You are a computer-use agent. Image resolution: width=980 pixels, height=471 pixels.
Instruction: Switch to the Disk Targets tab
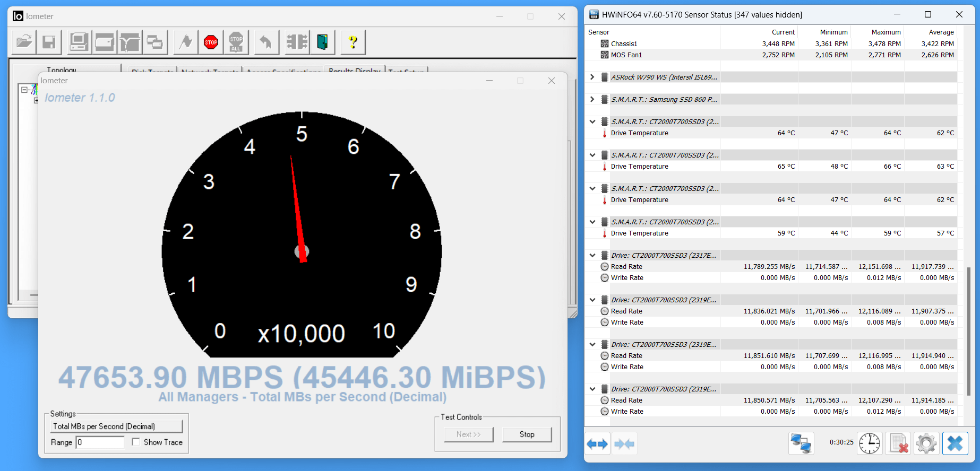(152, 69)
